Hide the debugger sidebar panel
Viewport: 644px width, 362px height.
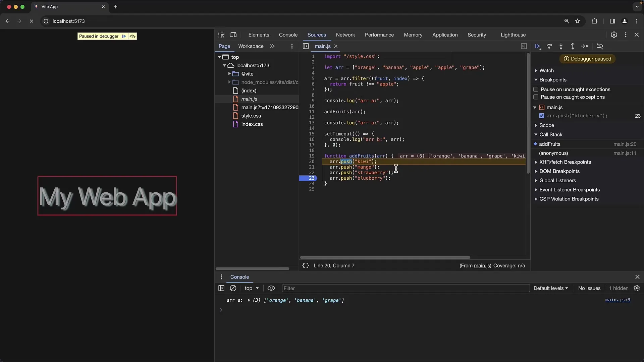coord(524,46)
